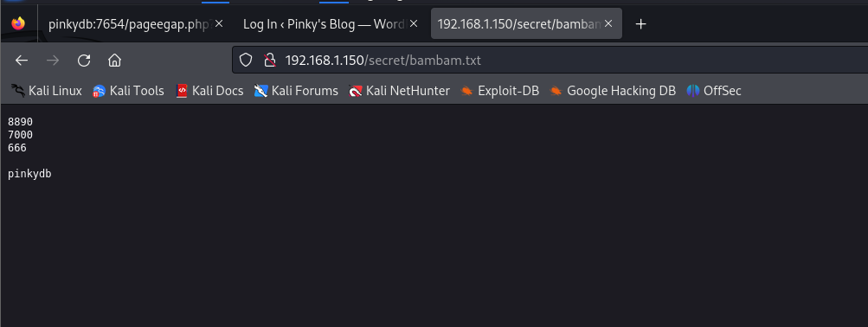Open a new tab with plus icon

(x=640, y=24)
